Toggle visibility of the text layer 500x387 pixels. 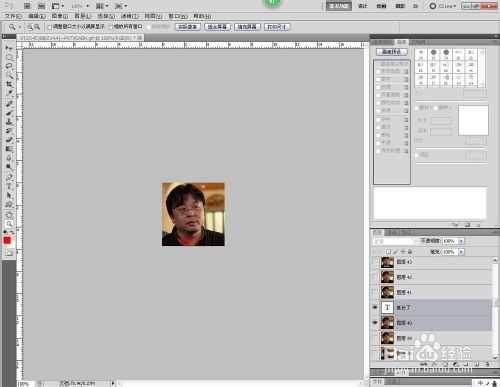(x=375, y=307)
